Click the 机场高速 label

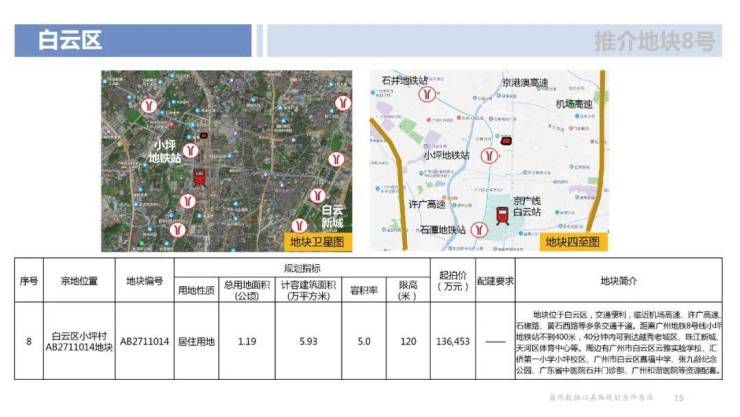pyautogui.click(x=574, y=104)
